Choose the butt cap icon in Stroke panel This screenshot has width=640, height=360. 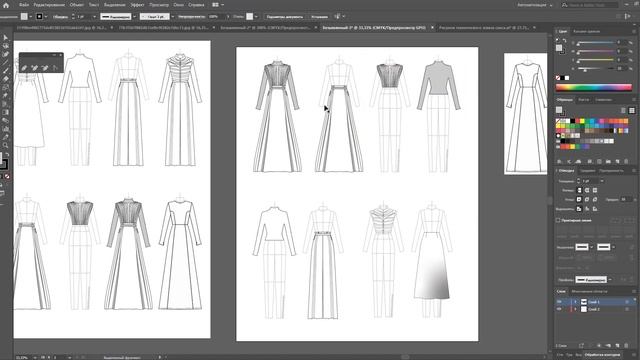(x=579, y=190)
